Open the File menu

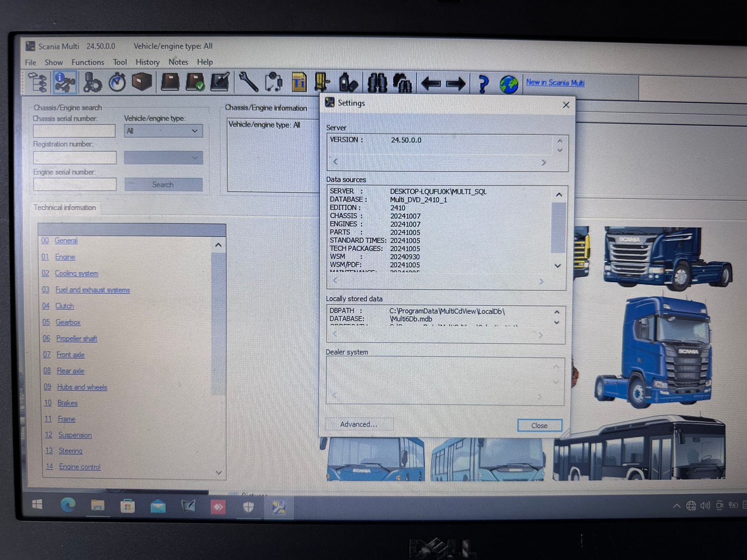coord(31,62)
